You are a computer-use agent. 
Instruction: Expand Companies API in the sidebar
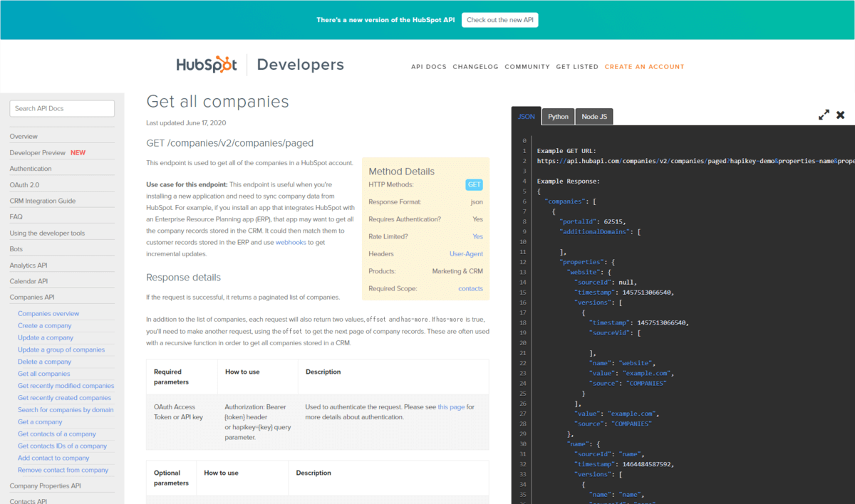(31, 298)
